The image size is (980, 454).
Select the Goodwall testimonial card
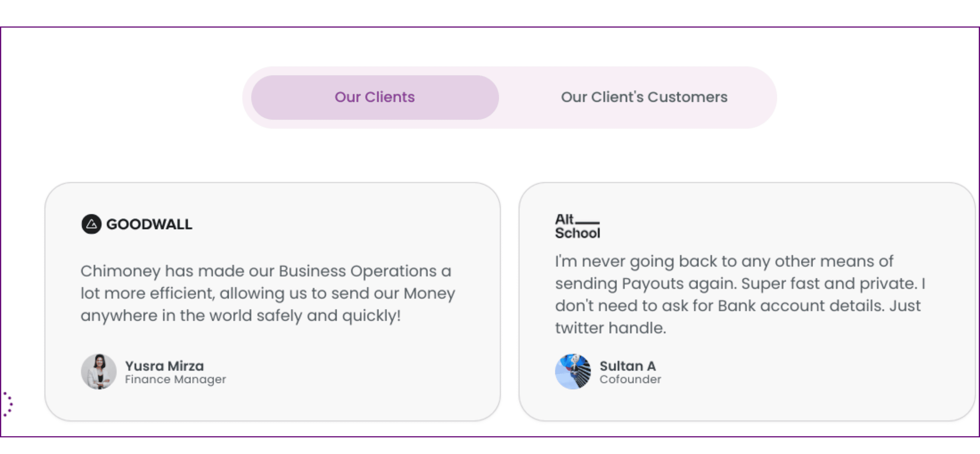[273, 302]
